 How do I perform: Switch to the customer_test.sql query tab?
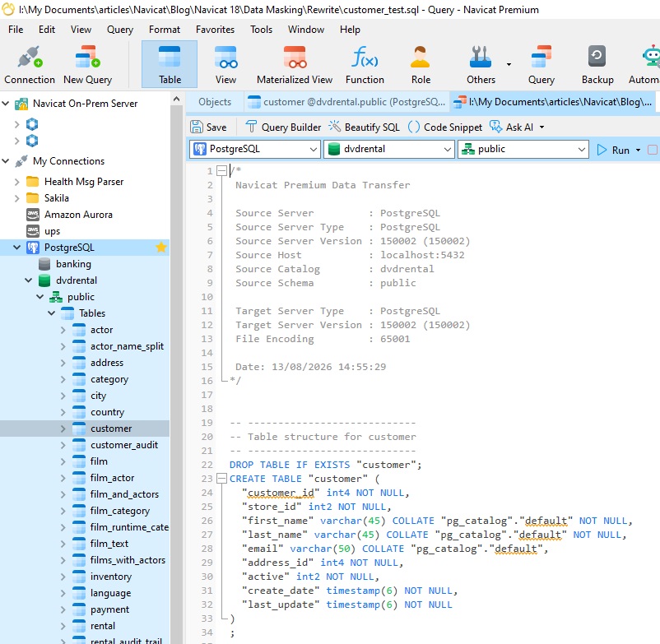(553, 102)
